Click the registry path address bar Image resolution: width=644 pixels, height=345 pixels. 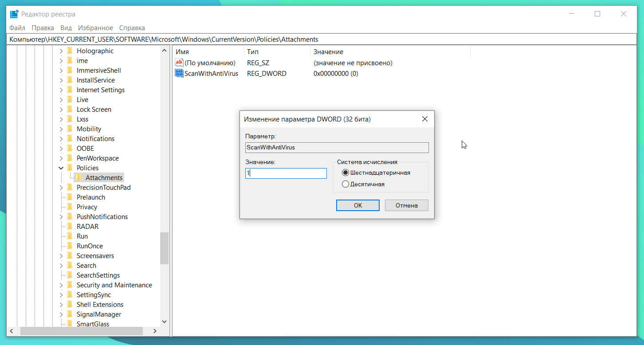[322, 39]
